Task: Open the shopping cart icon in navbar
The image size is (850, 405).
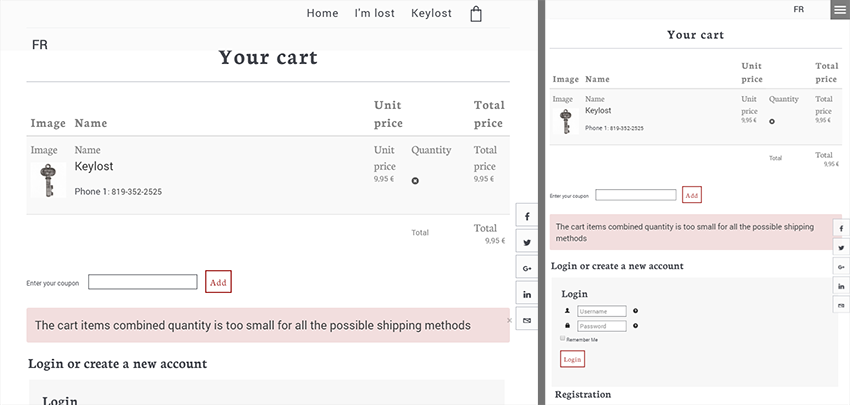Action: (476, 14)
